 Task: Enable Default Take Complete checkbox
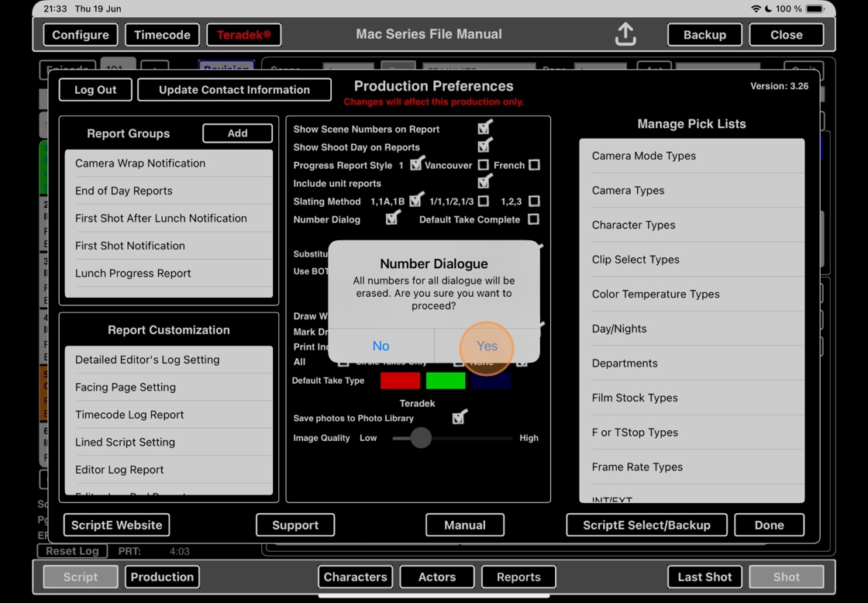coord(534,219)
